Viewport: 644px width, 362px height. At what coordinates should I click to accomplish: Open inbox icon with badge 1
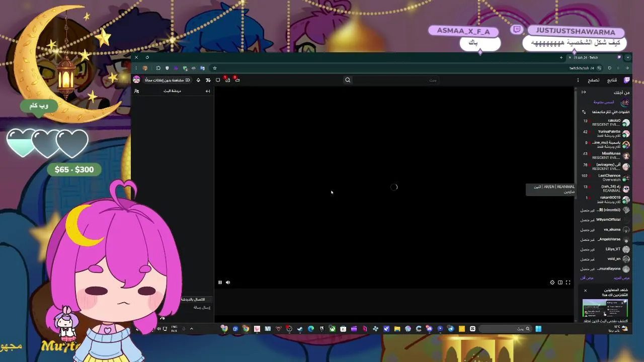[x=227, y=79]
